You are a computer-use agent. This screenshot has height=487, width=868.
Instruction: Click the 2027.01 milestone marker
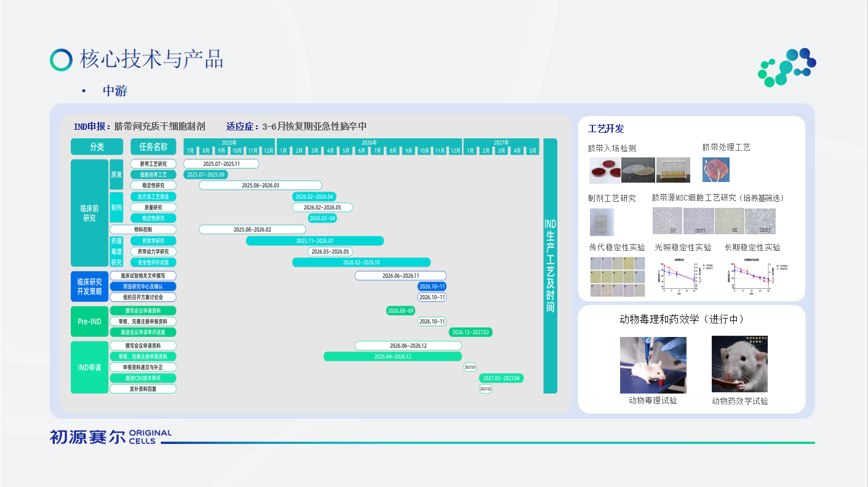coord(470,367)
